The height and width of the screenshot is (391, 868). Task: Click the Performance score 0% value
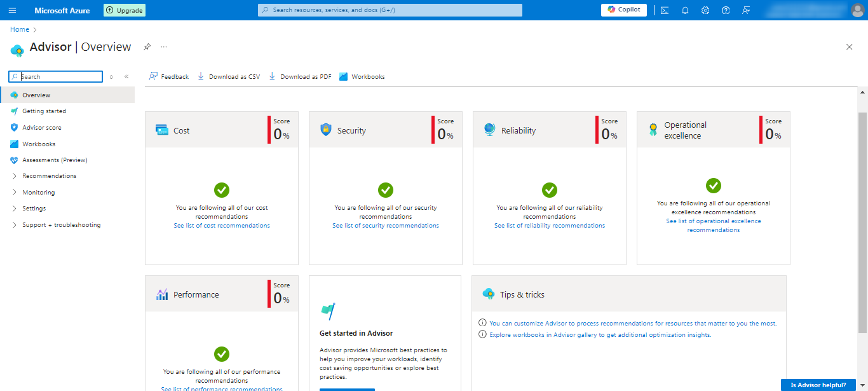click(281, 298)
